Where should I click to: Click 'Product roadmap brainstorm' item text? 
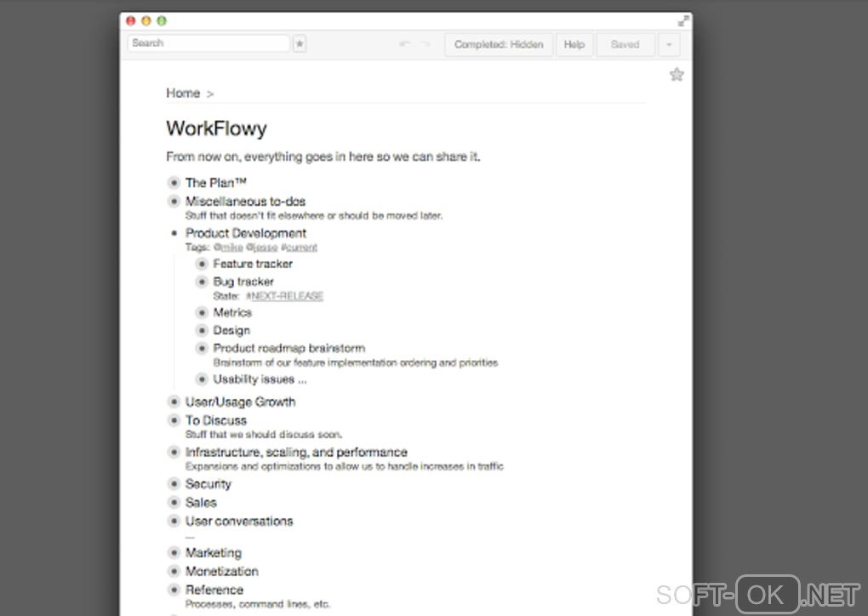pos(289,348)
